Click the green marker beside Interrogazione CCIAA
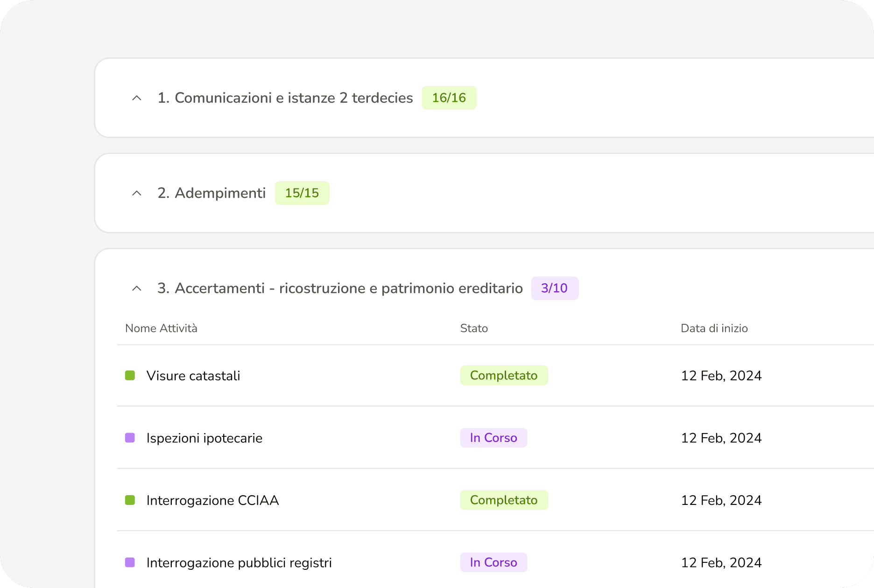This screenshot has width=874, height=588. tap(130, 500)
